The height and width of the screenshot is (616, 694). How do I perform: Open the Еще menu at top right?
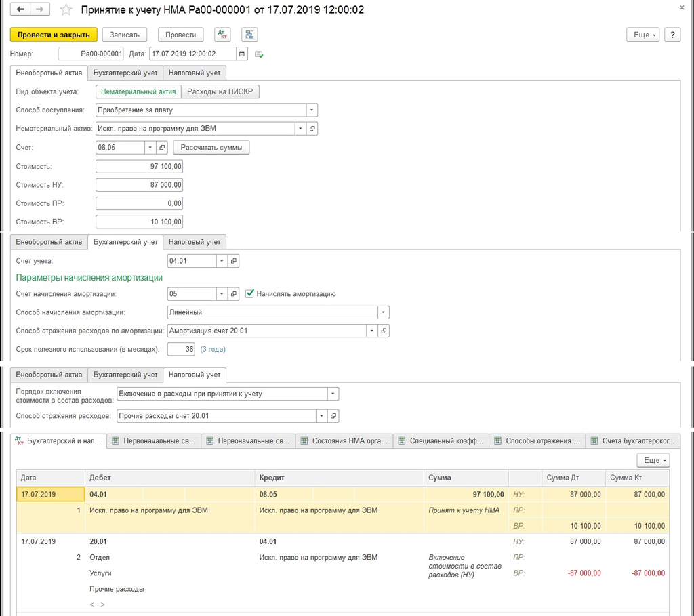click(642, 35)
